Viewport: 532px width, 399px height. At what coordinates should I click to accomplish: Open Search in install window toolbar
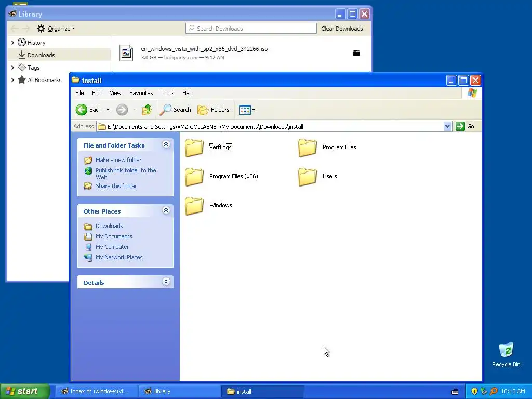pyautogui.click(x=176, y=110)
